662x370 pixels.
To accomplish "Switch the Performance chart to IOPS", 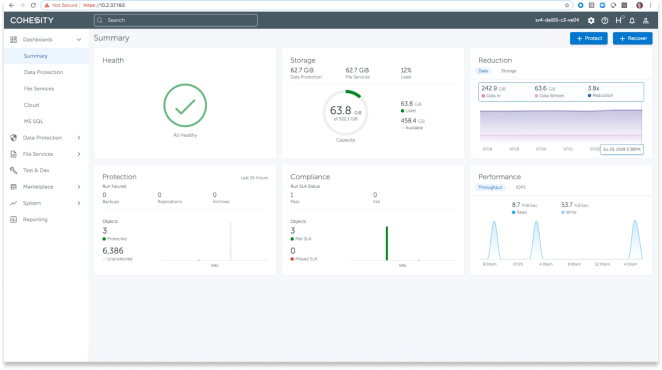I will tap(521, 187).
